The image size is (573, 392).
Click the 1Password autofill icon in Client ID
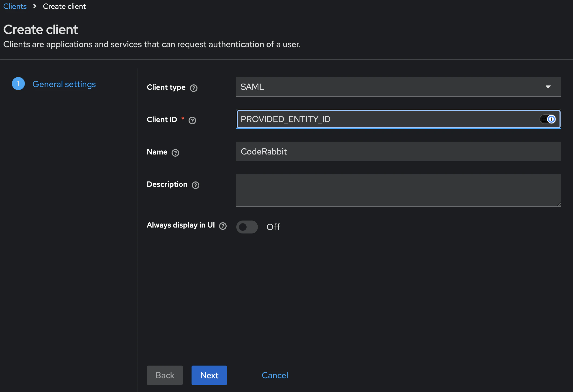tap(551, 119)
